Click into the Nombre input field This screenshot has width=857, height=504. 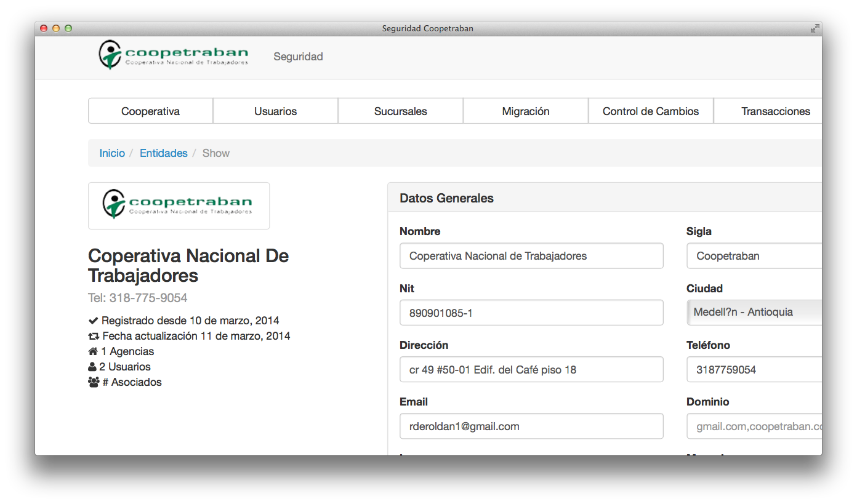click(x=531, y=256)
